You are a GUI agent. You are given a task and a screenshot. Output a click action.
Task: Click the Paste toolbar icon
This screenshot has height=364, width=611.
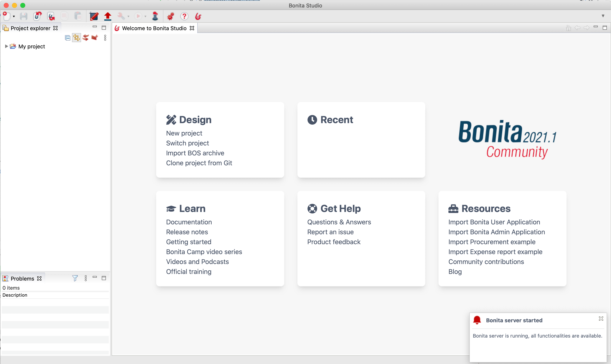tap(78, 16)
